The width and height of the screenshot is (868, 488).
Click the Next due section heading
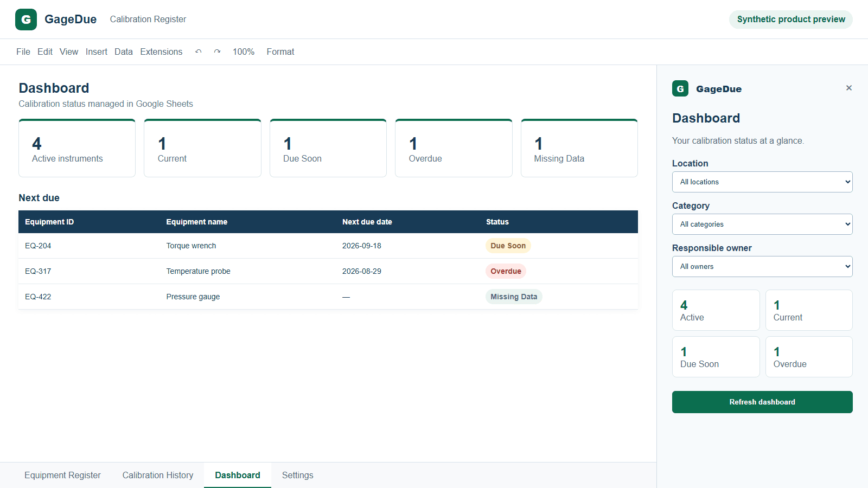(x=39, y=198)
